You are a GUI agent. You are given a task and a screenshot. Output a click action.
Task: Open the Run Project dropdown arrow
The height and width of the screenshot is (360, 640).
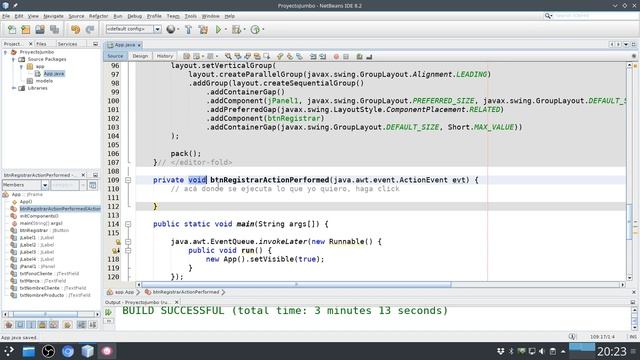(226, 29)
